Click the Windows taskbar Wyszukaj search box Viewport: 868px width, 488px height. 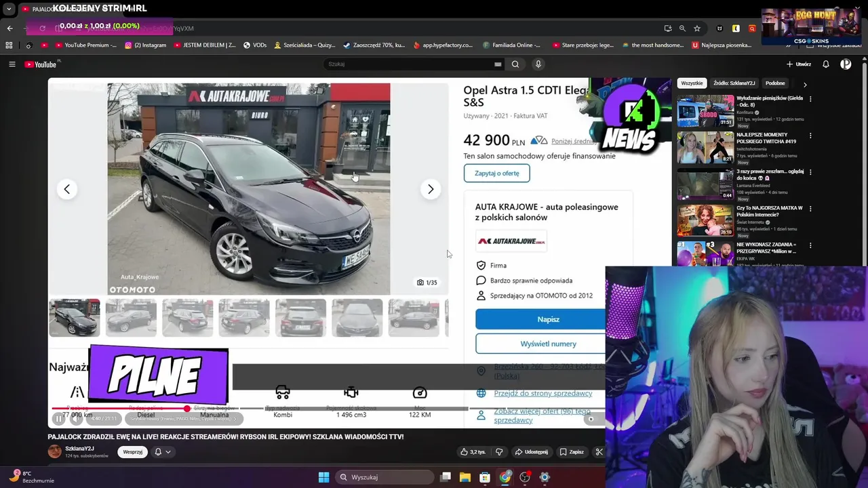(x=384, y=477)
